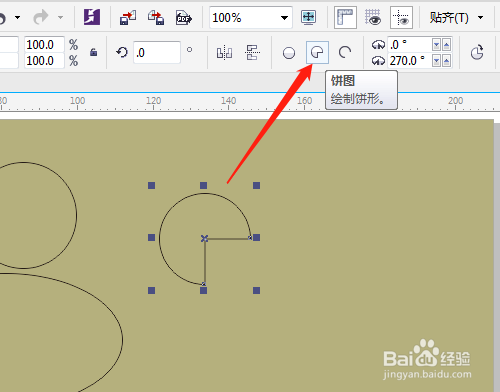Select the Pie (饼图) shape button
500x392 pixels.
point(317,52)
